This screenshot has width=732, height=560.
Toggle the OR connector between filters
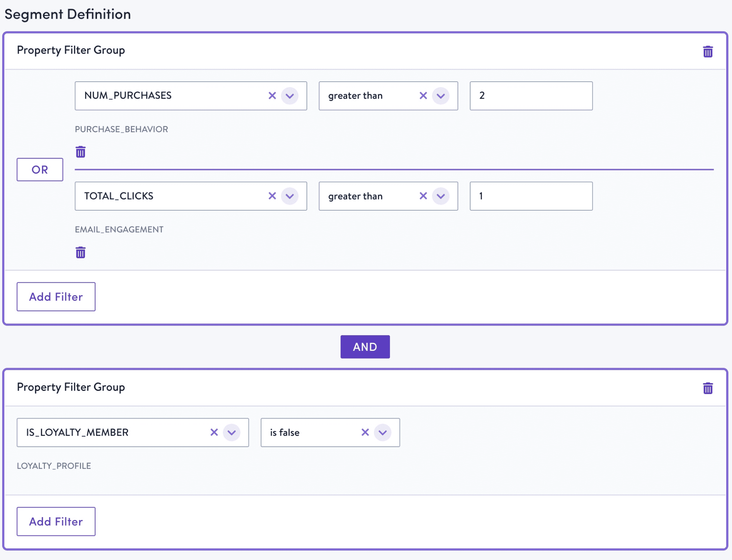[x=40, y=169]
